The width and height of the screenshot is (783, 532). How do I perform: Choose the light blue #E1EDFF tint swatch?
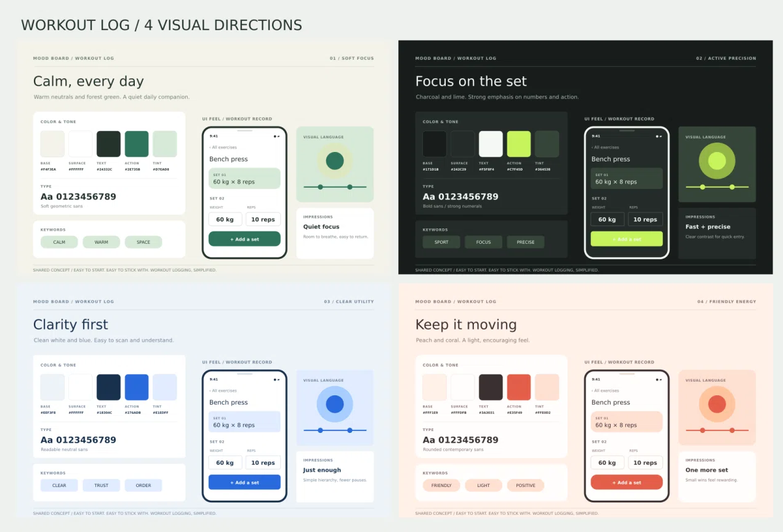(165, 387)
